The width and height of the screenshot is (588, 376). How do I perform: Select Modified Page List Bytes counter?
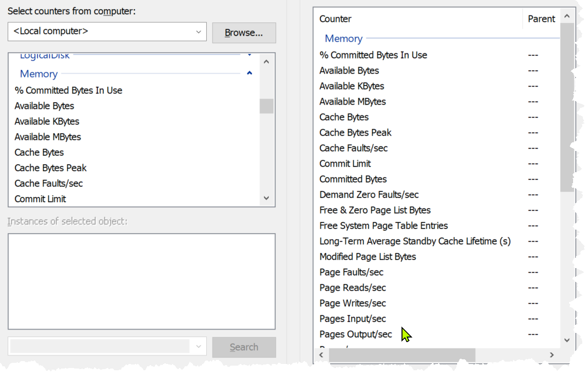point(367,257)
